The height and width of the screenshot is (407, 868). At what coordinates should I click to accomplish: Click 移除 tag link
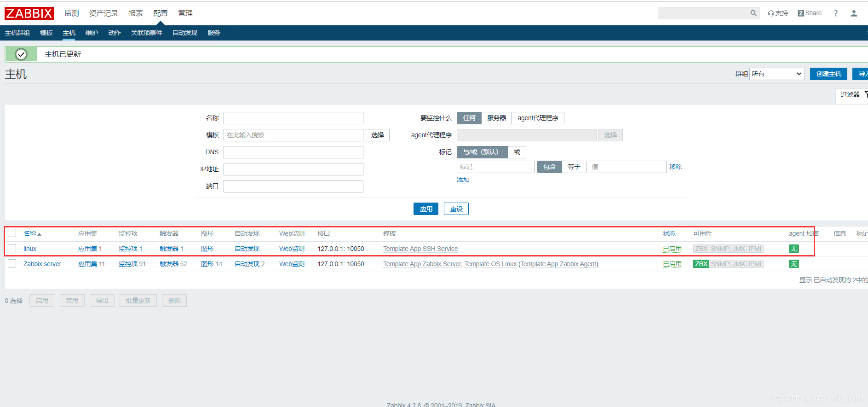[x=675, y=167]
